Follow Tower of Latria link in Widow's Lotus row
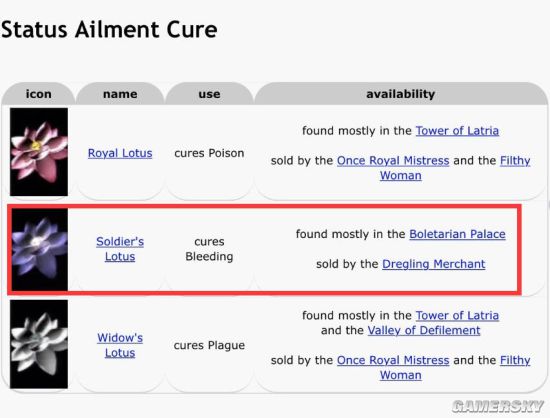The image size is (550, 418). click(457, 316)
